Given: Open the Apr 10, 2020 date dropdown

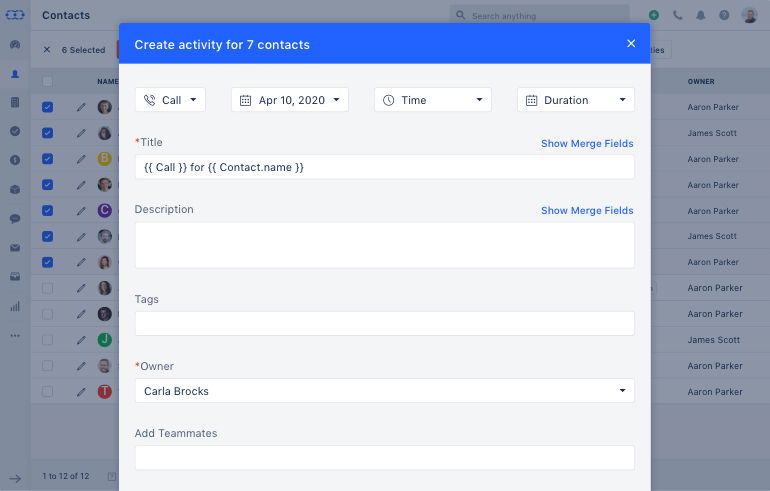Looking at the screenshot, I should [x=290, y=100].
